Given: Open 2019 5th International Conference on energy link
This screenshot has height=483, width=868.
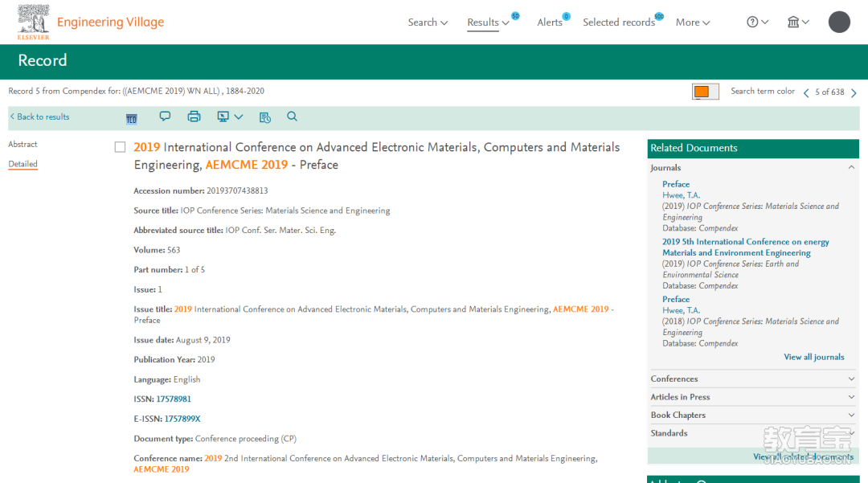Looking at the screenshot, I should [x=746, y=248].
